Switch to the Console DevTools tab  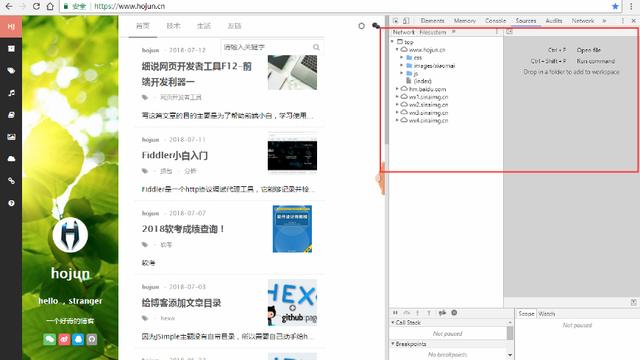pos(495,20)
